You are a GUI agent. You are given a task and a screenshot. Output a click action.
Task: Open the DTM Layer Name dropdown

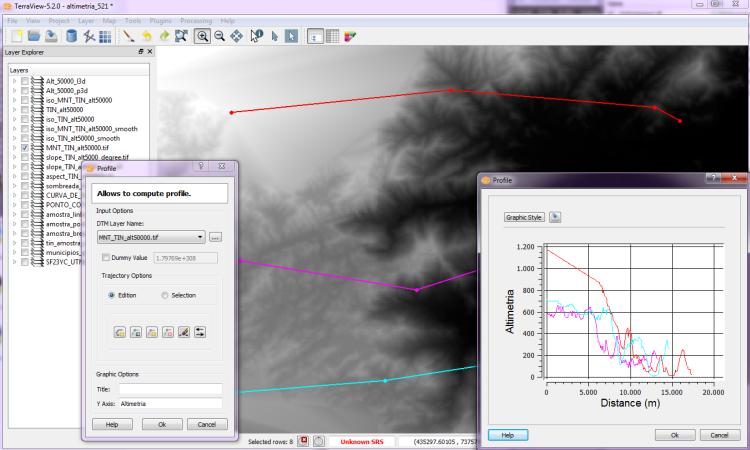200,237
